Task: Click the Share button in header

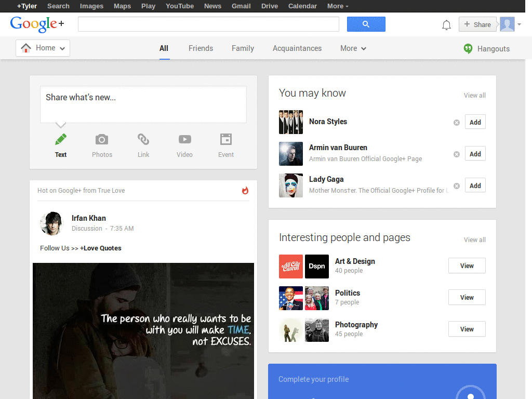Action: click(x=477, y=24)
